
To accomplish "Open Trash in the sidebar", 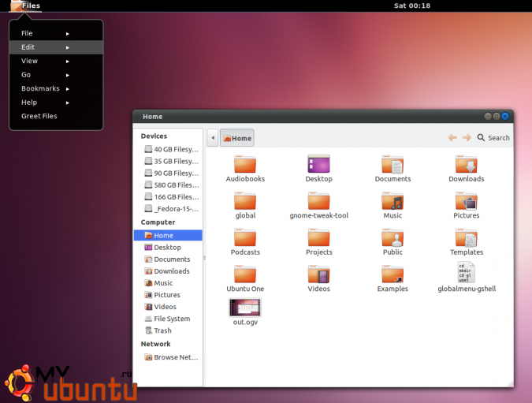I will point(158,330).
